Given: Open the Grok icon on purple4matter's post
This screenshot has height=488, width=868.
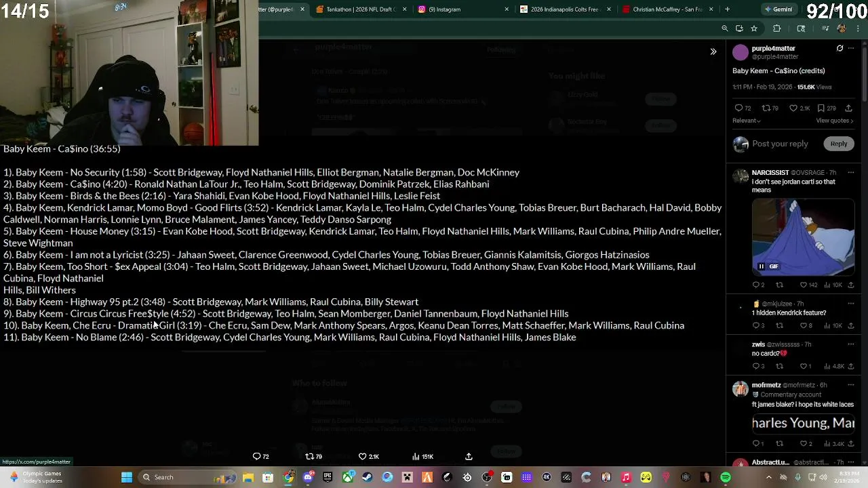Looking at the screenshot, I should pos(840,49).
